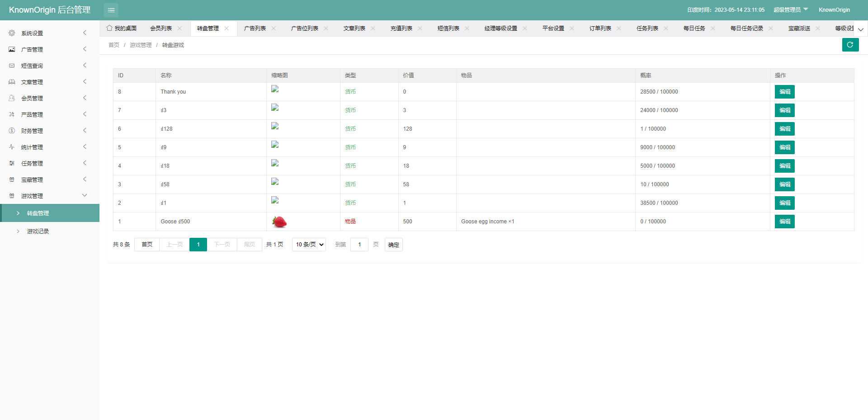The width and height of the screenshot is (868, 420).
Task: Click the home icon on 我的桌面 tab
Action: [x=109, y=28]
